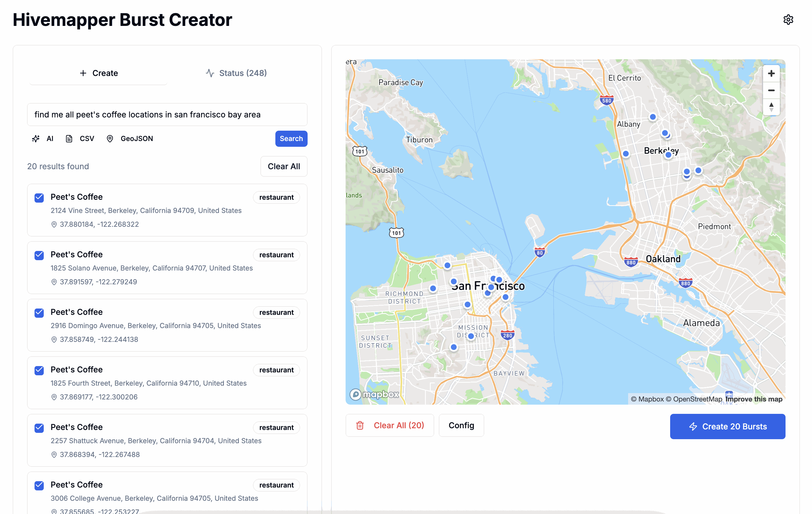This screenshot has width=812, height=514.
Task: Uncheck the 2124 Vine Street result
Action: pos(39,198)
